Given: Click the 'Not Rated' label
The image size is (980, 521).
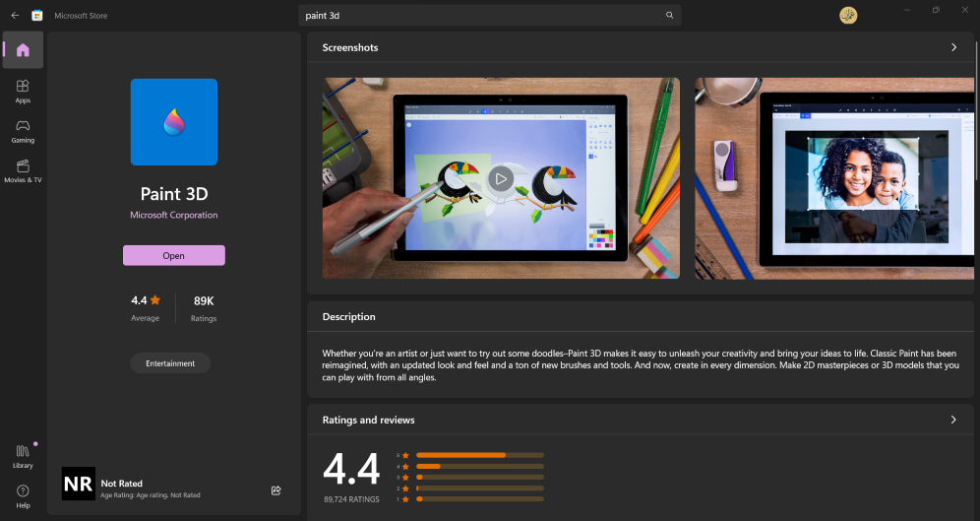Looking at the screenshot, I should [122, 484].
